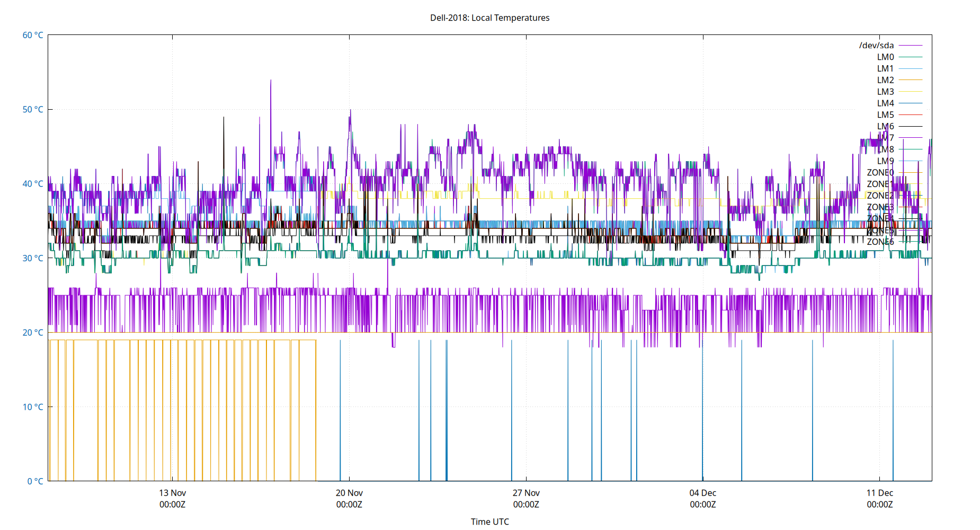Click the chart title Dell-2018: Local Temperatures
This screenshot has width=980, height=530.
click(x=490, y=17)
